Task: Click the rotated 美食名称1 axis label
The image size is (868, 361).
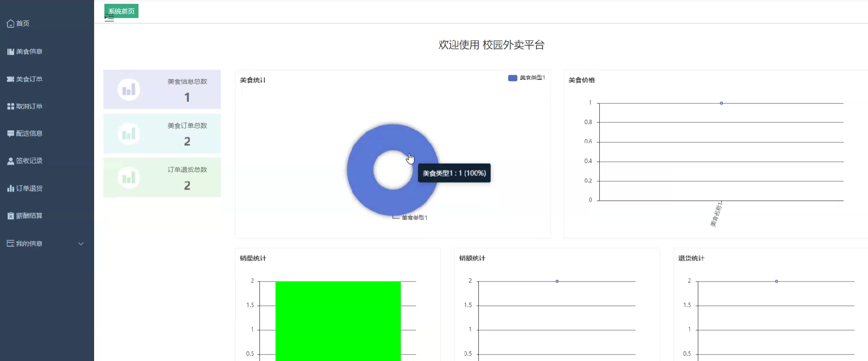Action: (716, 215)
